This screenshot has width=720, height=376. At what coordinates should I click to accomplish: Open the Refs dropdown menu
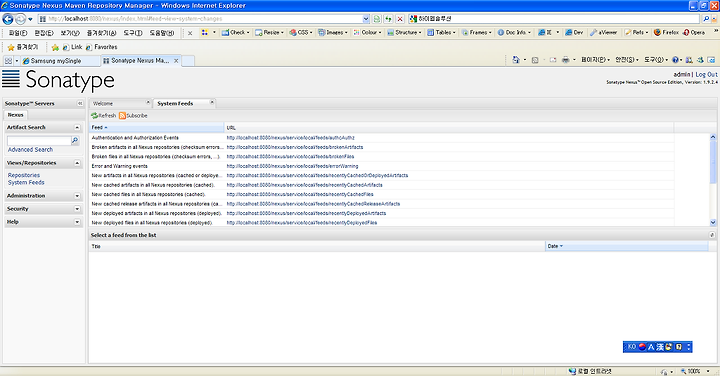pos(636,33)
